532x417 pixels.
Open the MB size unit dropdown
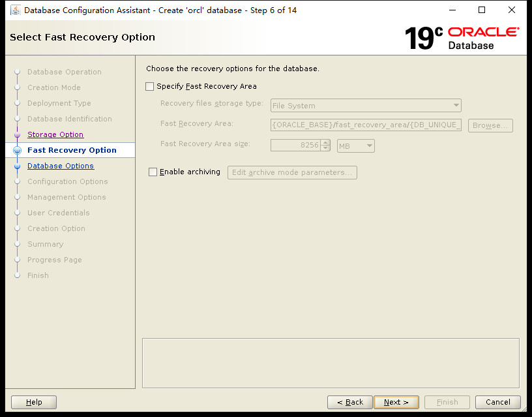355,146
